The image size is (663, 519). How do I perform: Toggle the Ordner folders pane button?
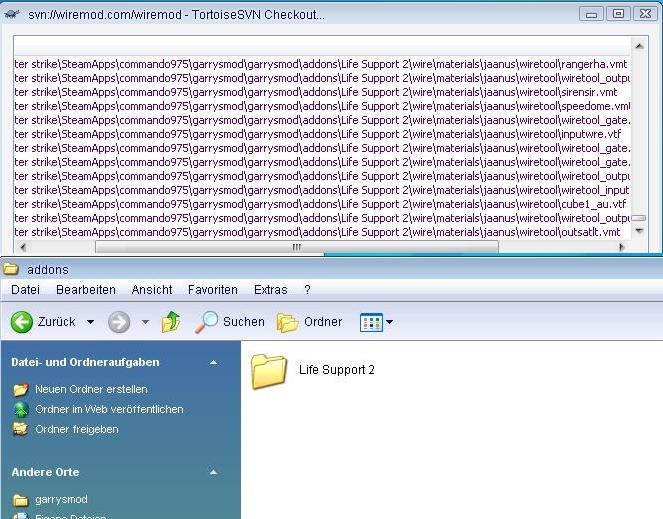click(x=310, y=322)
